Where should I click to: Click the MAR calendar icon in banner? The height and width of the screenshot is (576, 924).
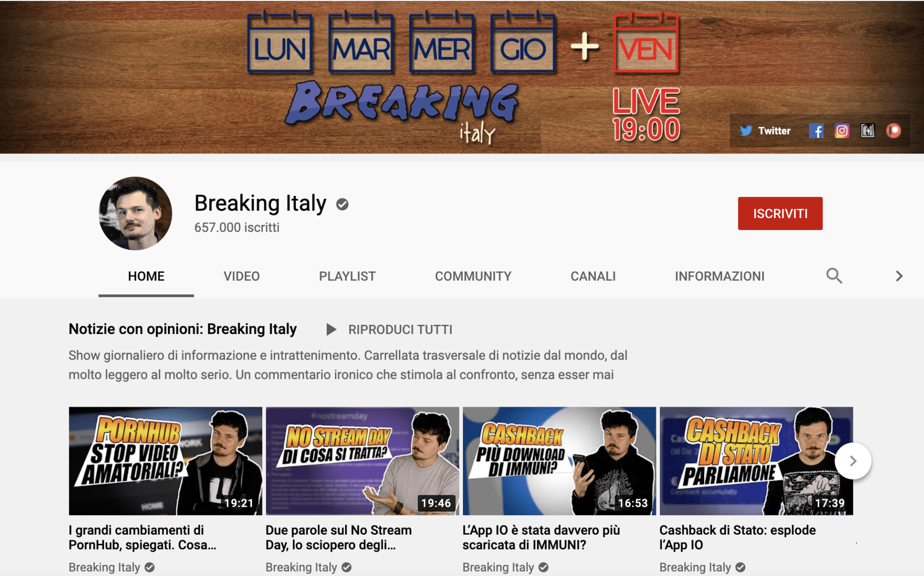(361, 42)
